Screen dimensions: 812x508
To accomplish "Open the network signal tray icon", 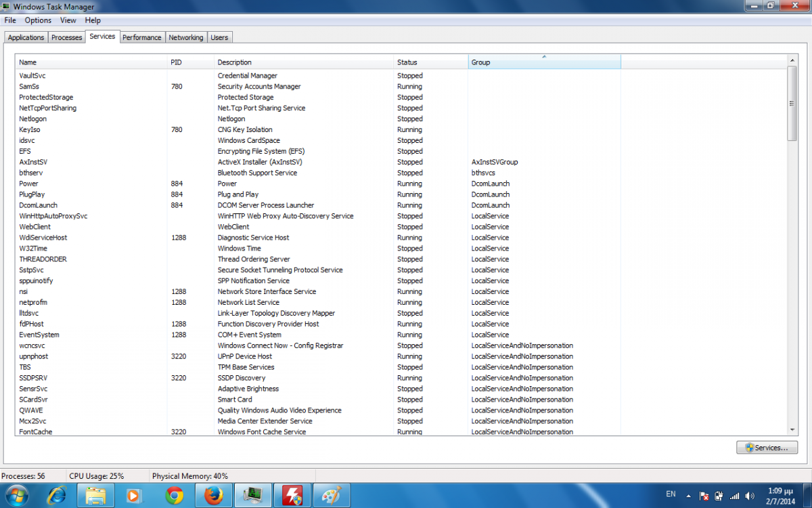I will click(734, 496).
